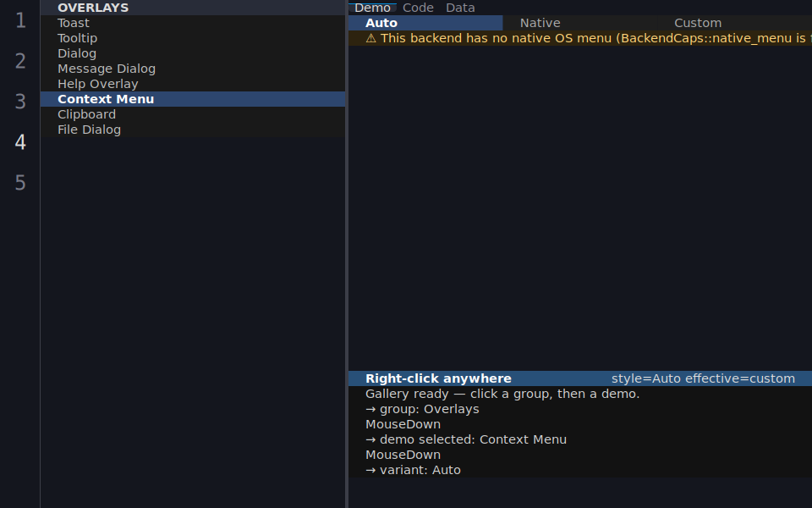The height and width of the screenshot is (508, 812).
Task: Open the Toast demo
Action: [x=193, y=23]
